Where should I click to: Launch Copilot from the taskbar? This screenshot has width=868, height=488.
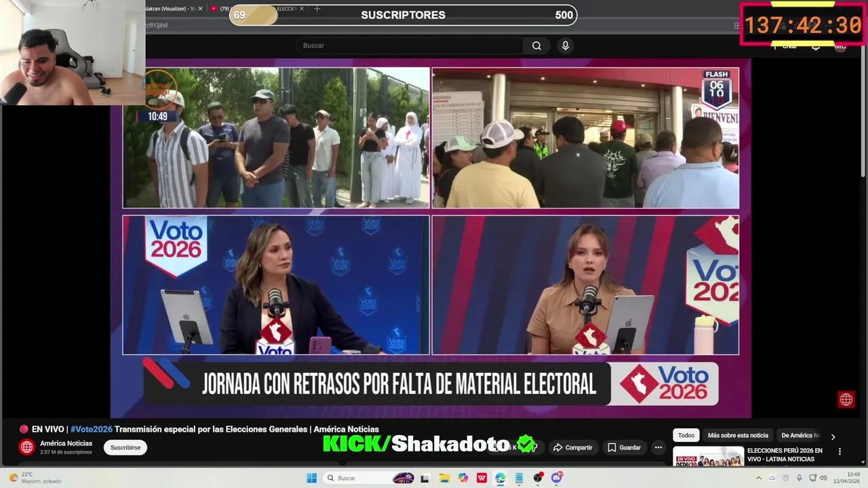point(463,478)
